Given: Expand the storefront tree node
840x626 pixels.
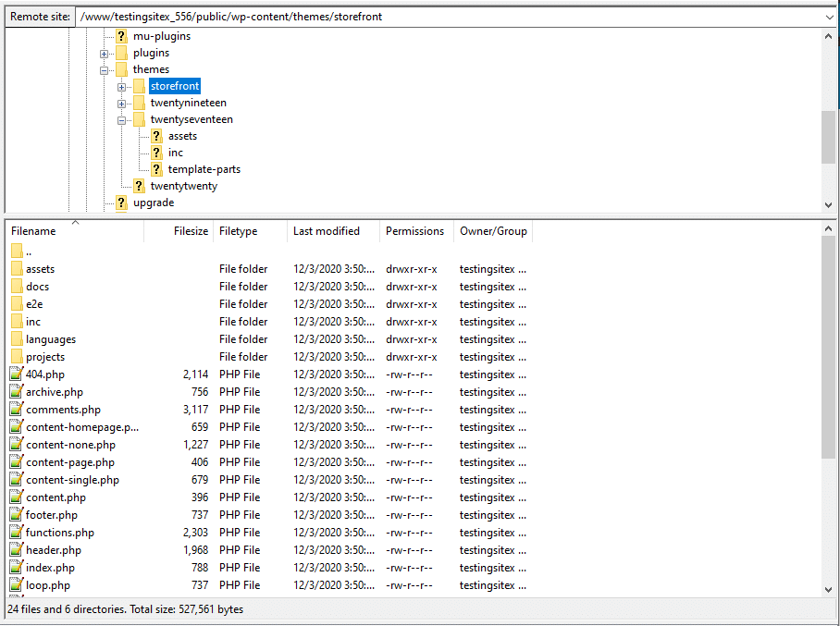Looking at the screenshot, I should [x=122, y=86].
